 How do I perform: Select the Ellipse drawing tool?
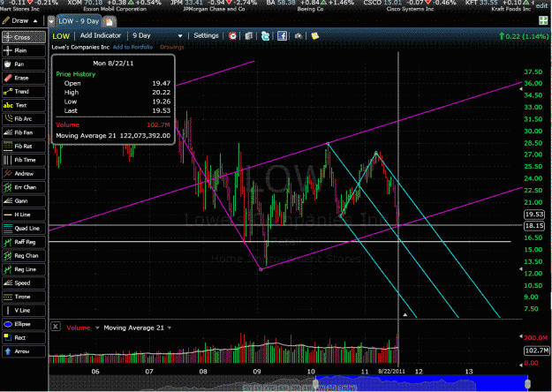click(24, 324)
